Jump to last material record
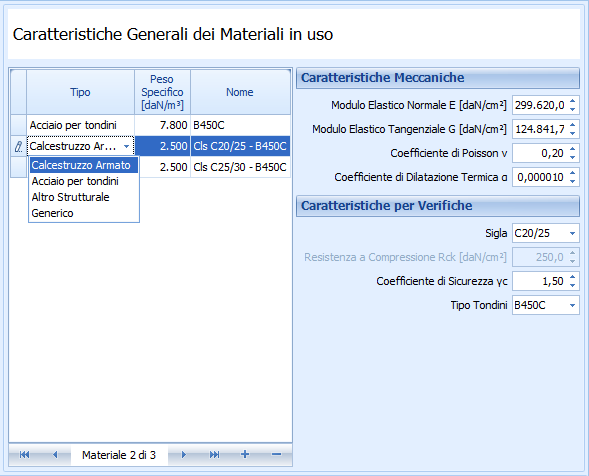The image size is (589, 476). [x=214, y=455]
